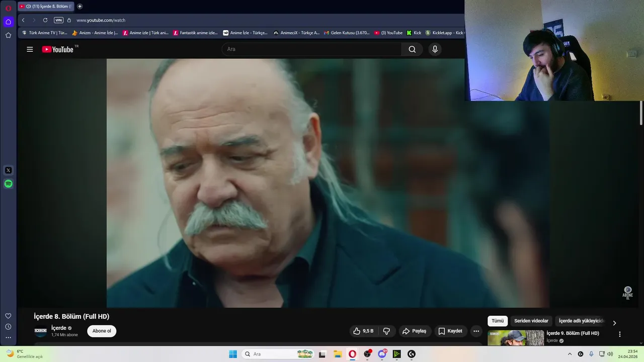Open Opera browser taskbar icon
Screen dimensions: 644x362
352,354
